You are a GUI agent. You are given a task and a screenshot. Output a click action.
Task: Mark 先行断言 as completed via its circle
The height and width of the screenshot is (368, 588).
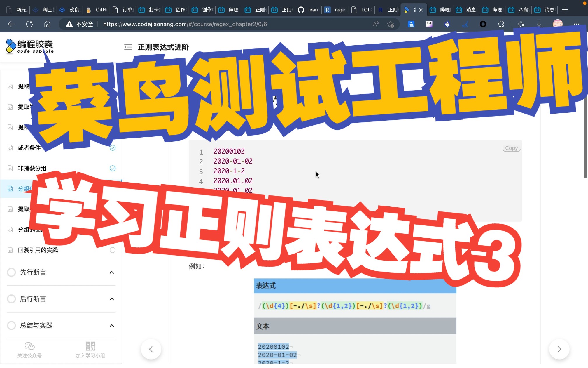pos(11,272)
